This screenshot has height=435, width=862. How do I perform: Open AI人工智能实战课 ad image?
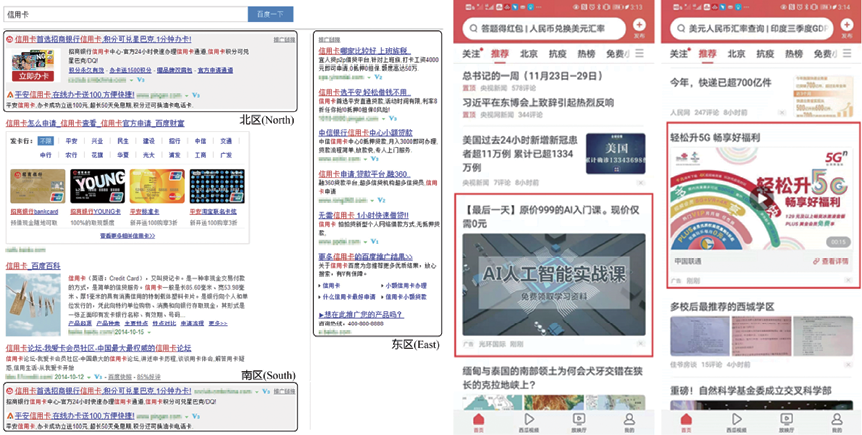tap(554, 284)
